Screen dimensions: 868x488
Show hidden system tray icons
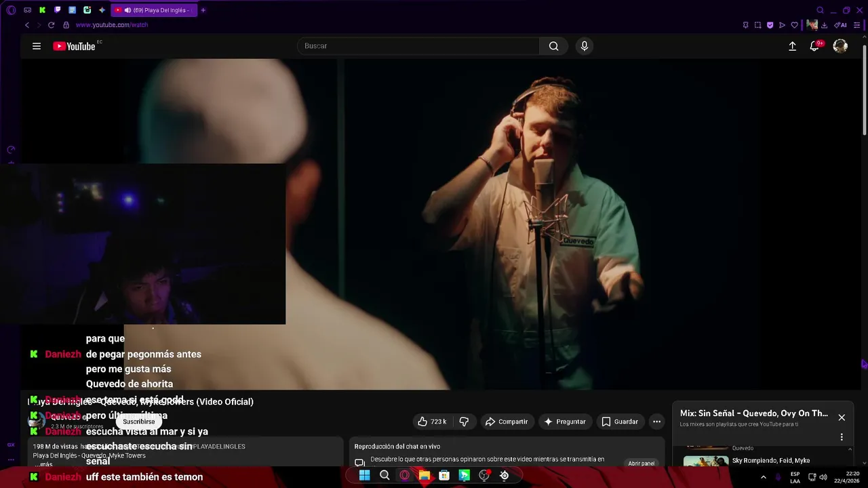[763, 477]
